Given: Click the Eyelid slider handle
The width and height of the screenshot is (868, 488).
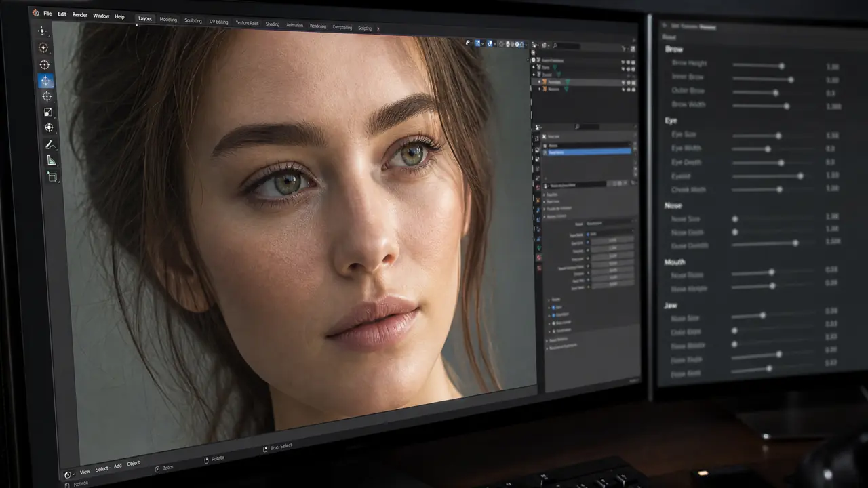Looking at the screenshot, I should coord(800,176).
